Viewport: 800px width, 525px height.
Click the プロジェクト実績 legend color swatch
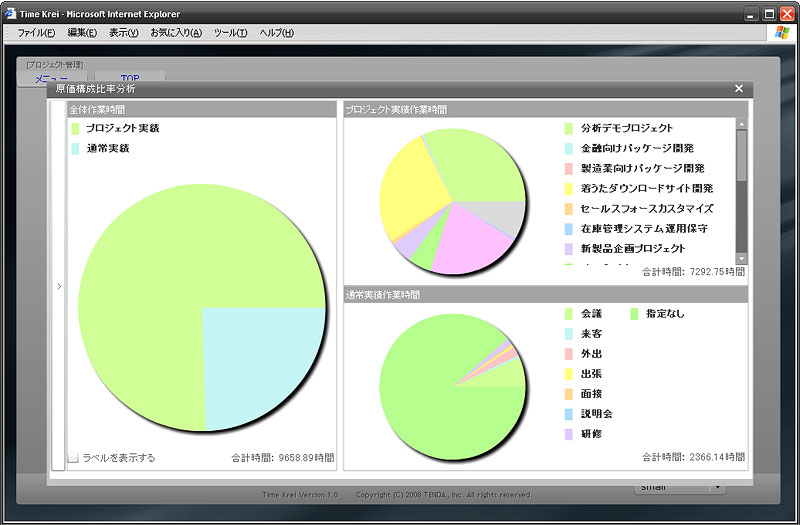(x=76, y=129)
